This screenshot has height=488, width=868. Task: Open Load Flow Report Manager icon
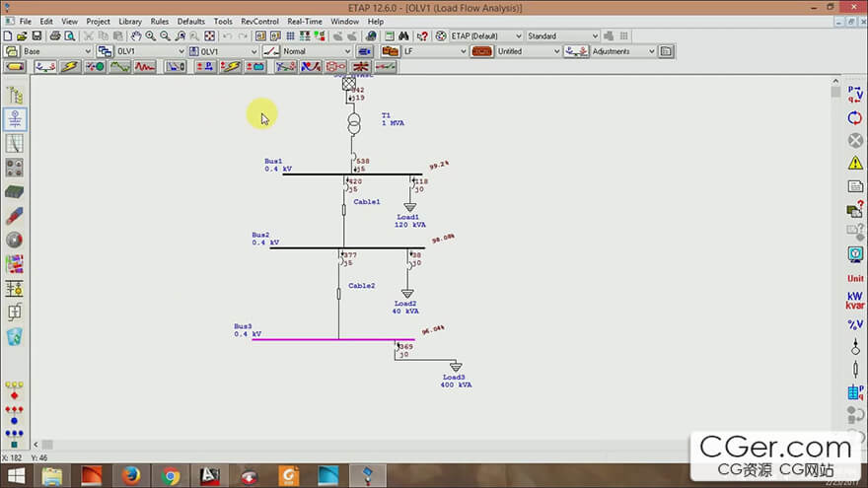tap(855, 186)
